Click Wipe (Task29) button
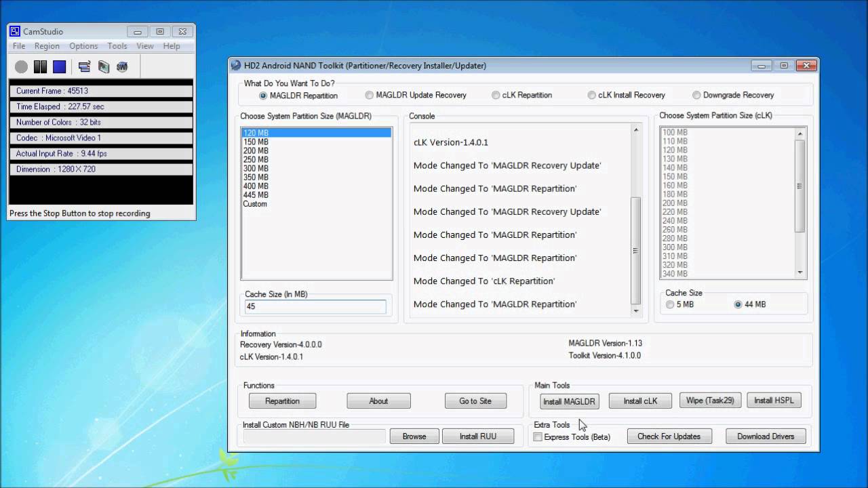Screen dimensions: 868x488 tap(710, 401)
